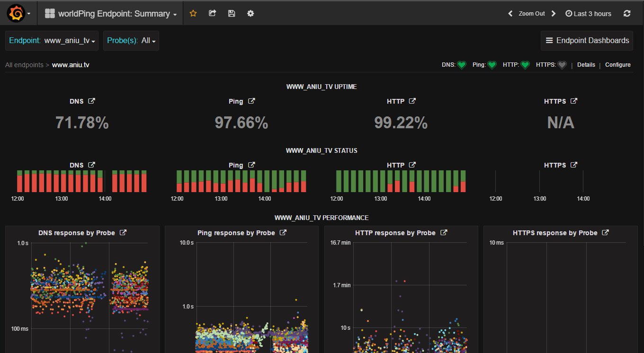Open DNS response by Probe panel title
The image size is (644, 353).
[x=78, y=233]
